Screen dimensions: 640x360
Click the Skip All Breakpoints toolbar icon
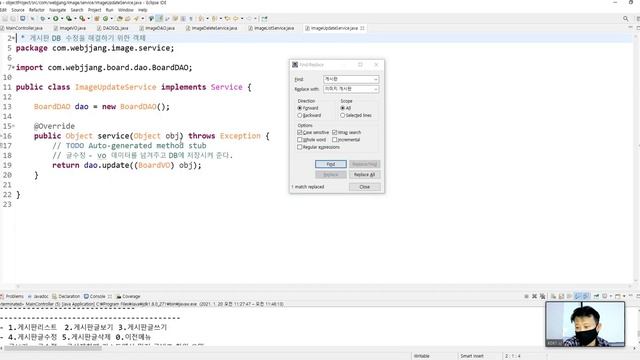(32, 18)
